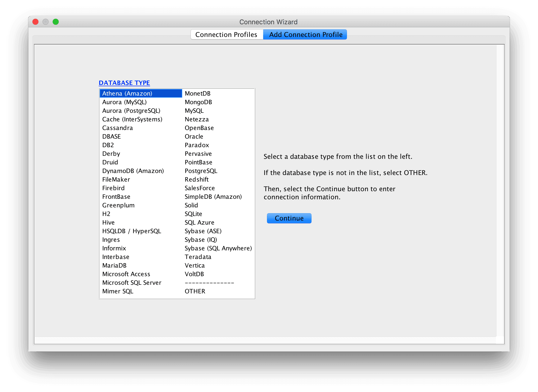Screen dimensions: 538x392
Task: Choose Greenplum in the list
Action: [x=141, y=205]
